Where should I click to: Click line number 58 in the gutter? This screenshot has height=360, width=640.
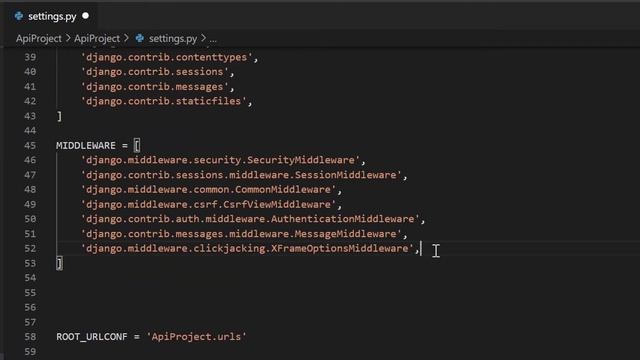coord(30,337)
